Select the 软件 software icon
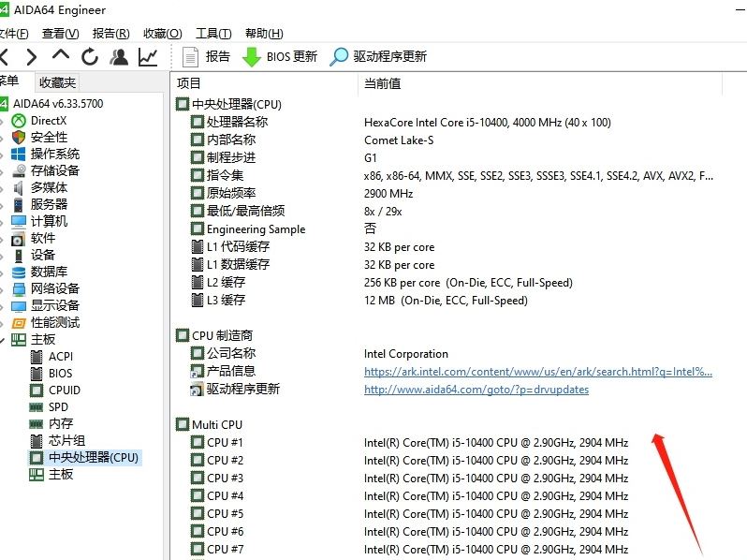This screenshot has height=560, width=747. coord(19,239)
